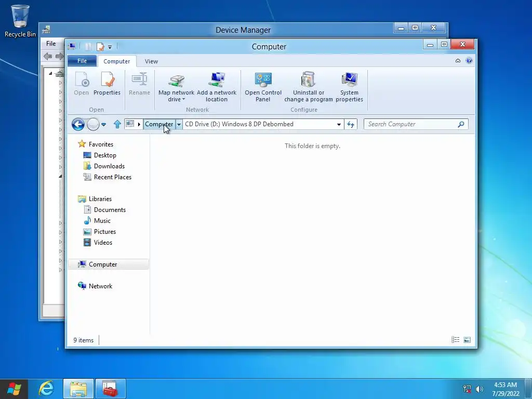Click Add a network location

(217, 87)
